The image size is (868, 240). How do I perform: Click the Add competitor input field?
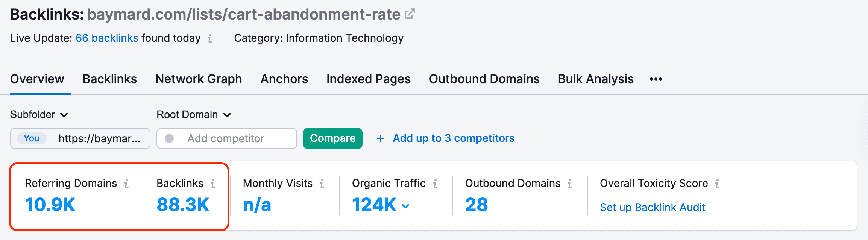[x=227, y=138]
